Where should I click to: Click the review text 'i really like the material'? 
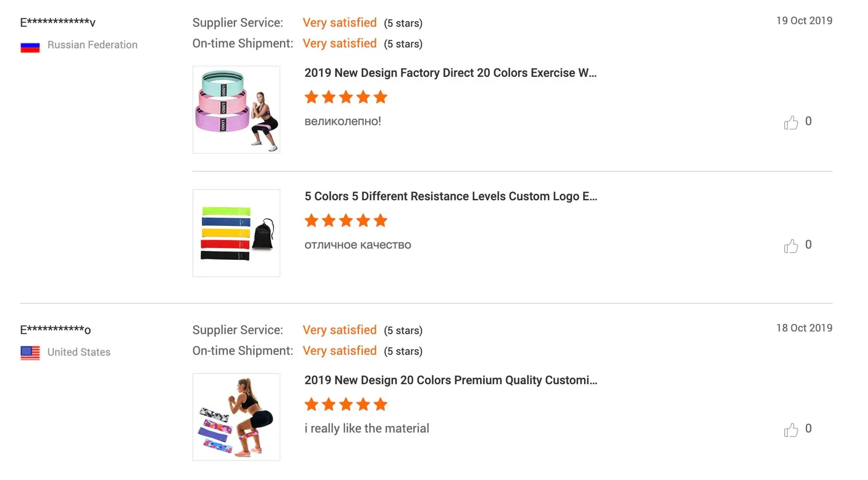coord(367,428)
